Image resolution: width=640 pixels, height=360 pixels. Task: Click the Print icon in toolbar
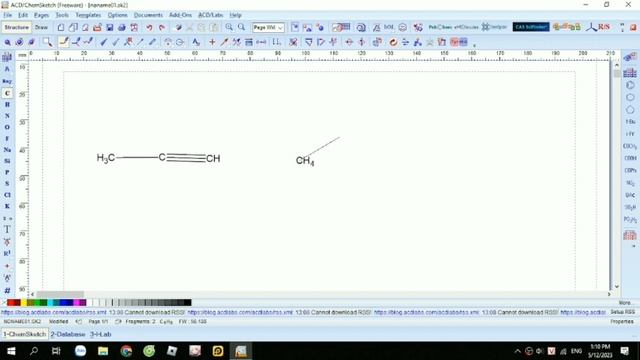click(x=122, y=27)
